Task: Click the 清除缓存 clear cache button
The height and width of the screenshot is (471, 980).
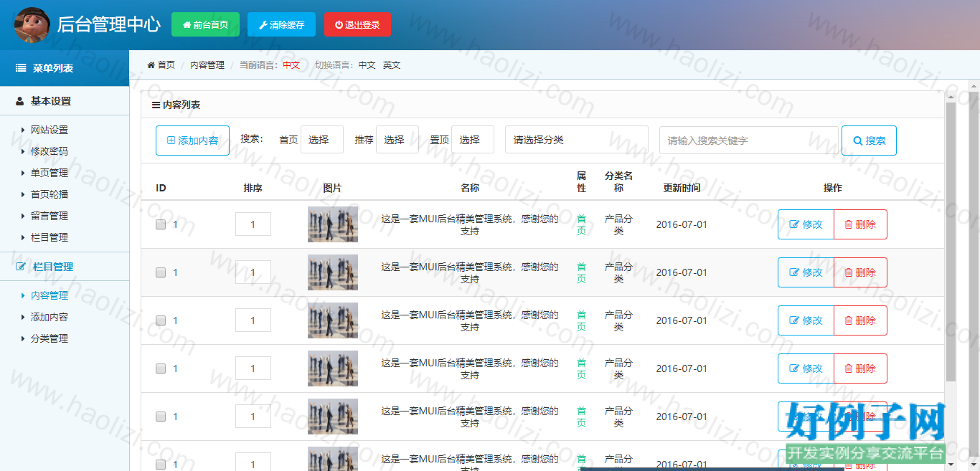Action: point(281,24)
